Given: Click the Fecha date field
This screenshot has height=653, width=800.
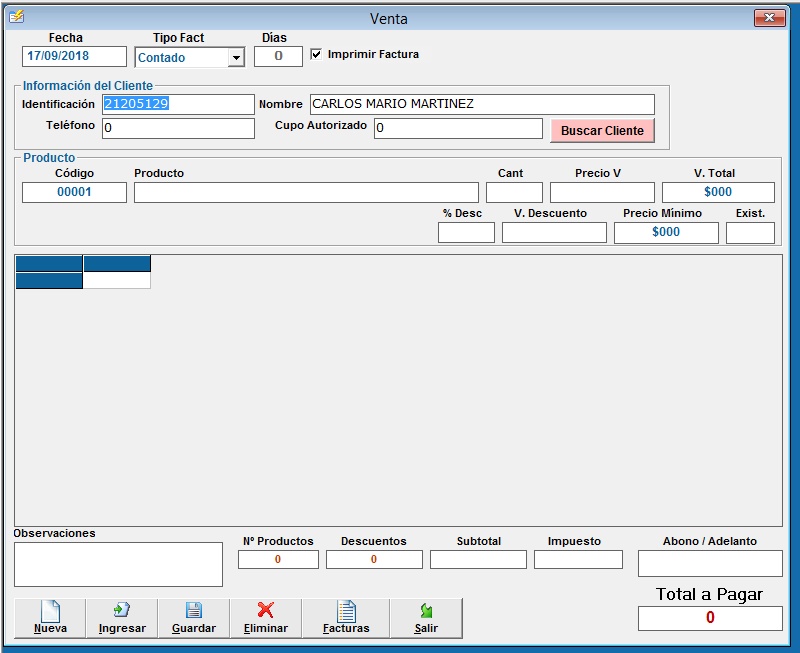Looking at the screenshot, I should point(74,57).
